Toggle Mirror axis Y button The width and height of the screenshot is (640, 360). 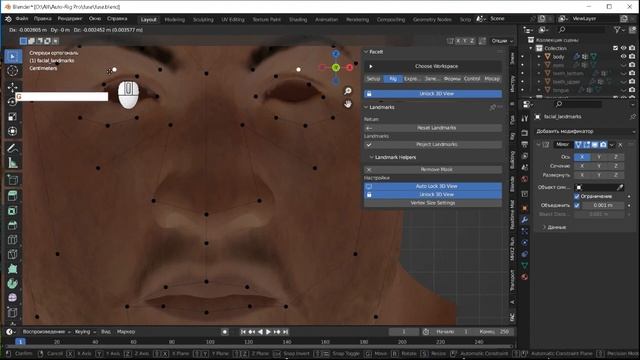tap(599, 157)
